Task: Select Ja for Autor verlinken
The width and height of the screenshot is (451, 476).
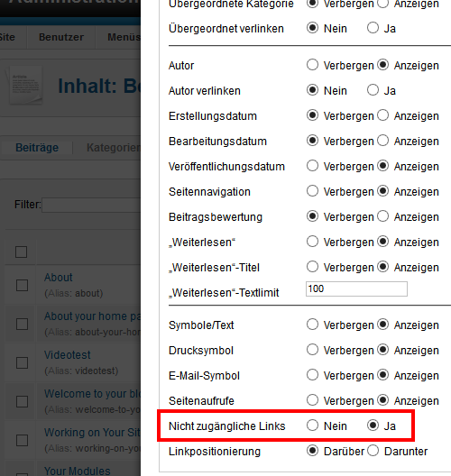Action: (373, 90)
